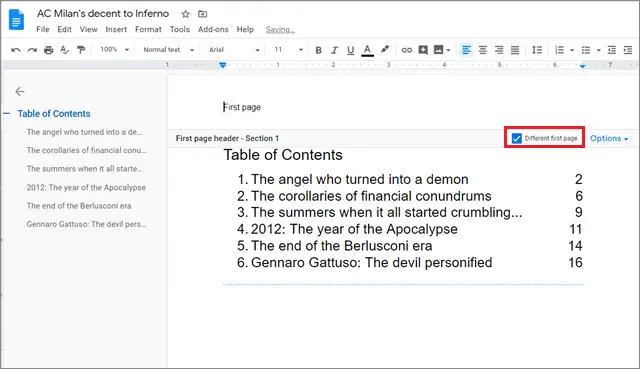Click the Undo icon
The image size is (640, 369).
pos(16,50)
